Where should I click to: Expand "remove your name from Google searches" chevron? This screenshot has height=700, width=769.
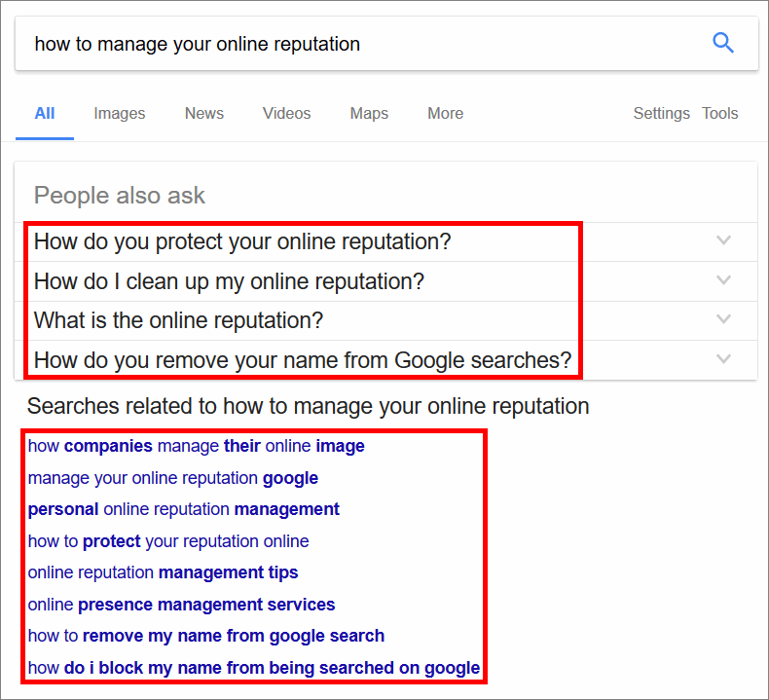tap(723, 359)
